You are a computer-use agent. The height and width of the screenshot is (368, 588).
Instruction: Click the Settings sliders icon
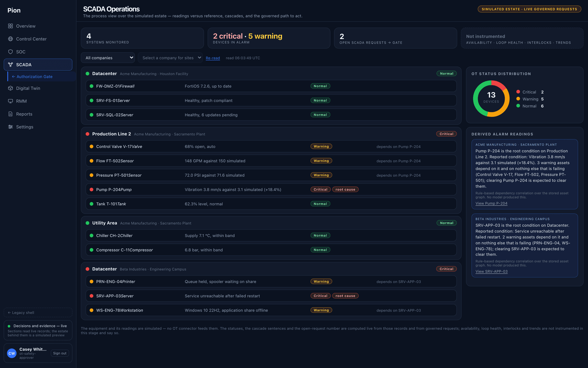pos(10,127)
